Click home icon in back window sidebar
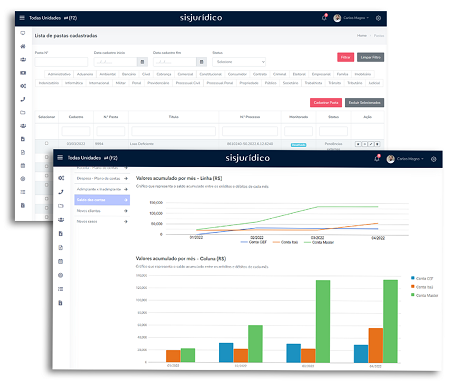 point(23,46)
